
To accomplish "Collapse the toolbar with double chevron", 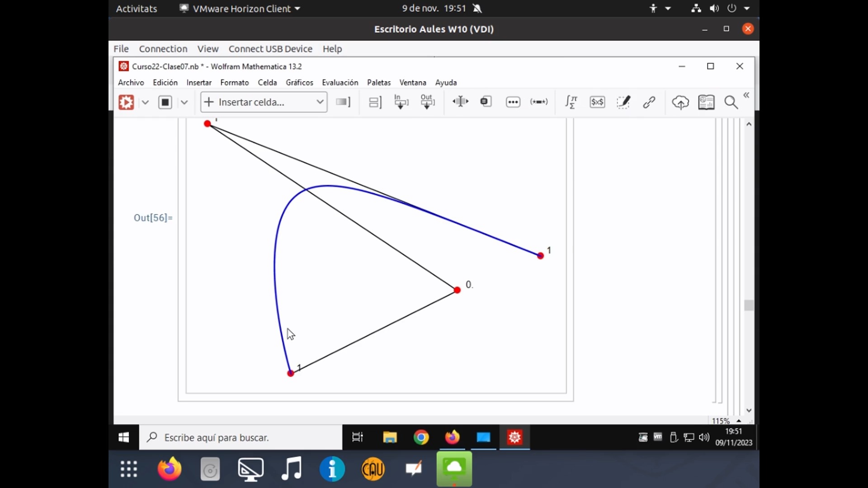I will (x=746, y=95).
